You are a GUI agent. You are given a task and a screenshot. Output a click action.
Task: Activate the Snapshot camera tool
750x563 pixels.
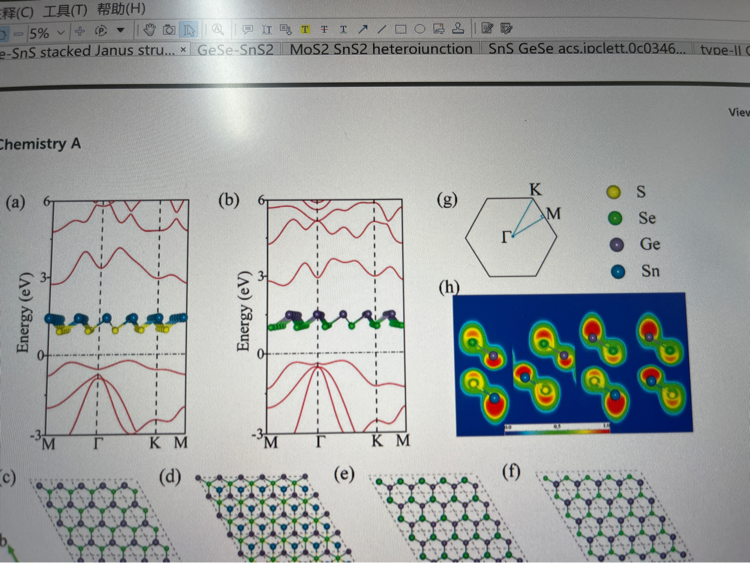[x=169, y=30]
